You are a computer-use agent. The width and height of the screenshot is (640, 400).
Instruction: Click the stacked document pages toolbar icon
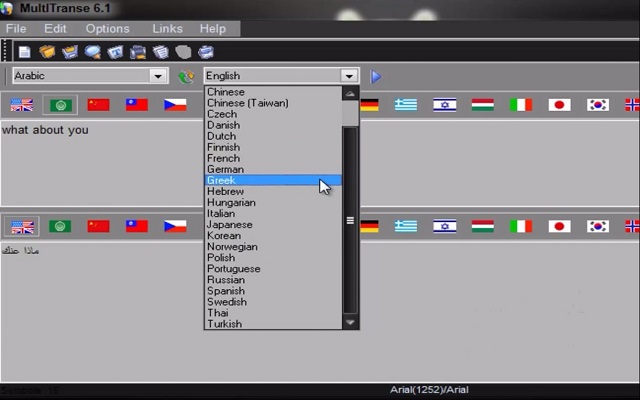point(161,52)
